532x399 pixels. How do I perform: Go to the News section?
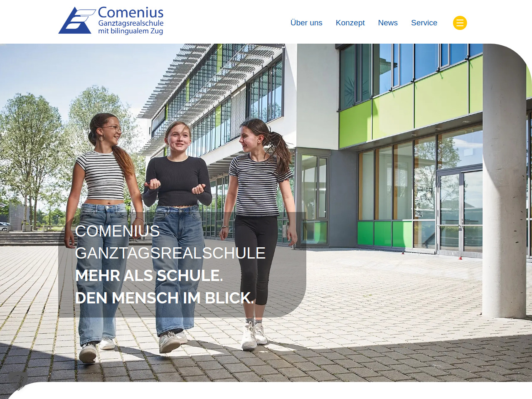tap(388, 23)
